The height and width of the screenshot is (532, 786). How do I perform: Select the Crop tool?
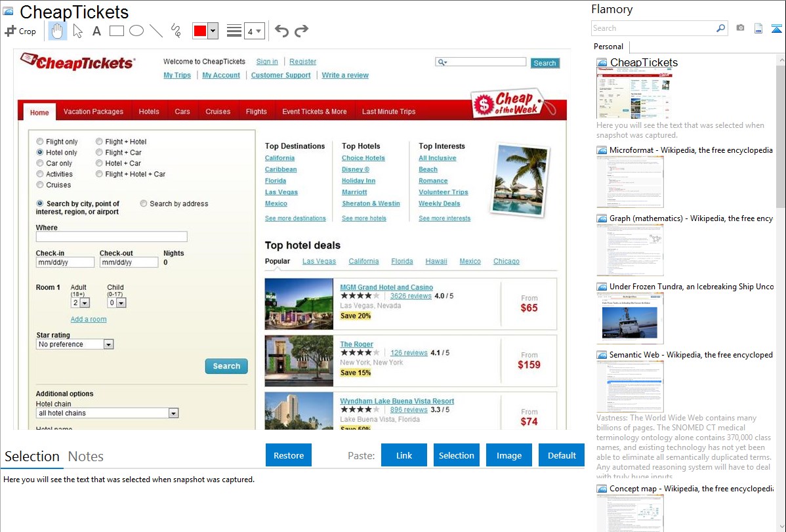click(x=20, y=31)
